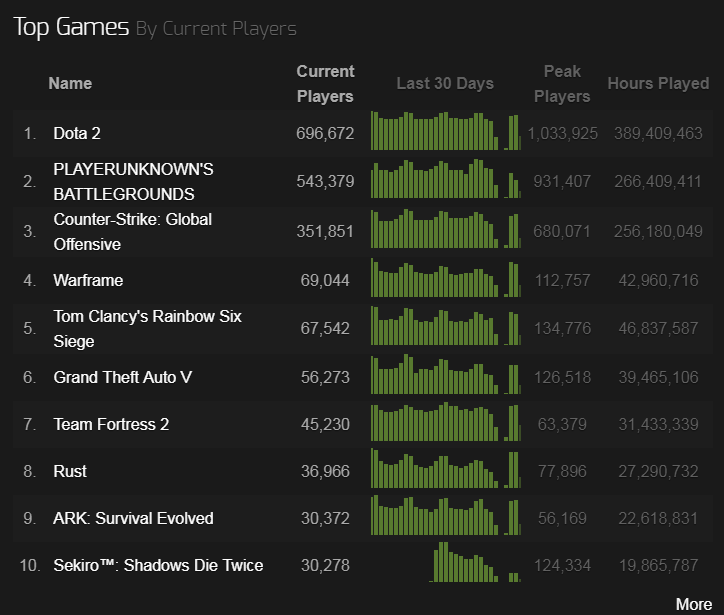Click the Top Games heading
The image size is (724, 615).
pyautogui.click(x=71, y=27)
